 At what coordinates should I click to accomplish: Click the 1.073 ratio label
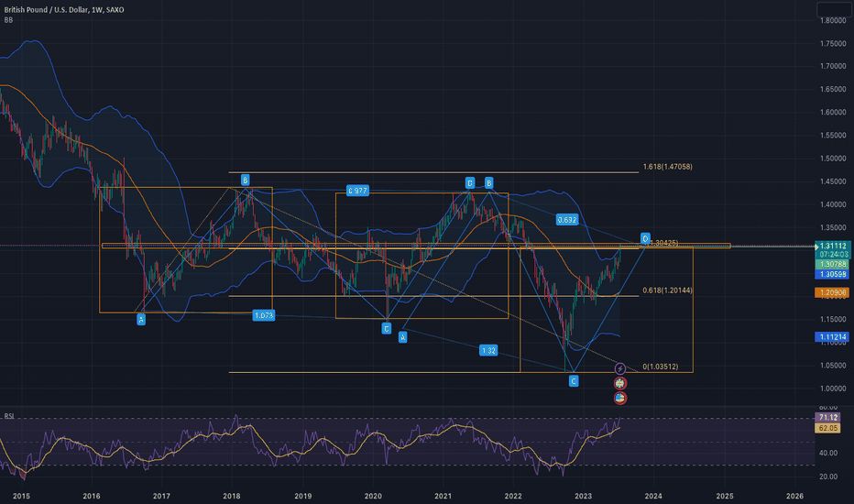(264, 315)
